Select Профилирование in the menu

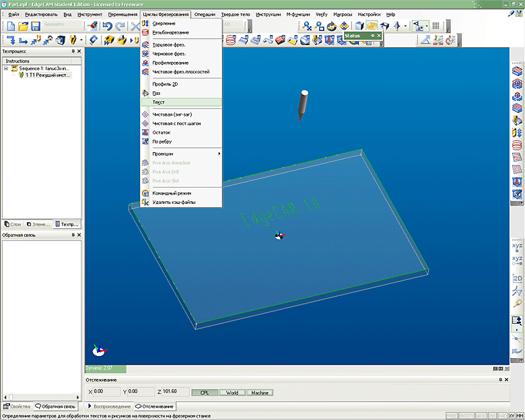181,63
